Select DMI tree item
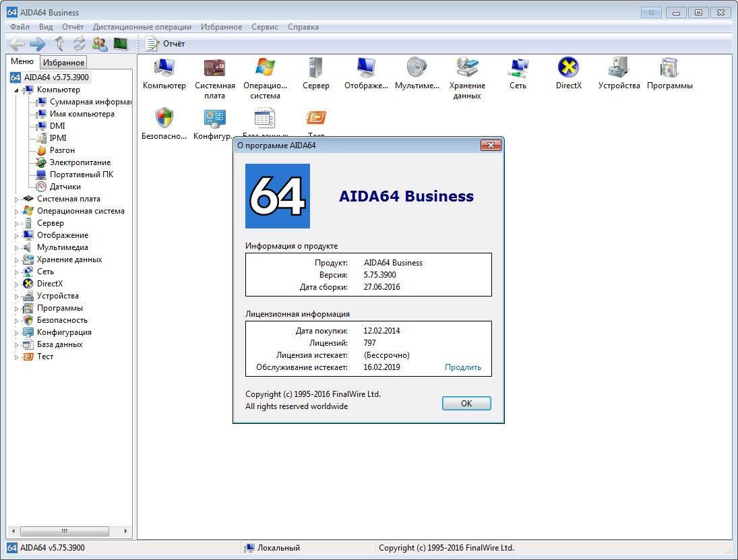 51,125
